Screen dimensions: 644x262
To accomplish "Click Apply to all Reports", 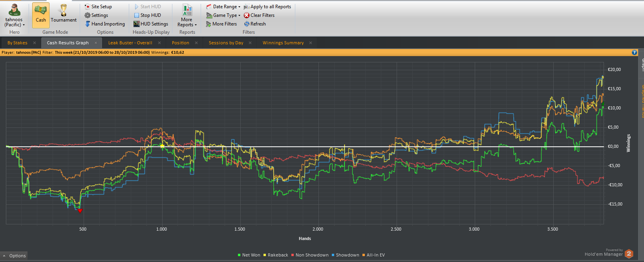I will [x=267, y=7].
